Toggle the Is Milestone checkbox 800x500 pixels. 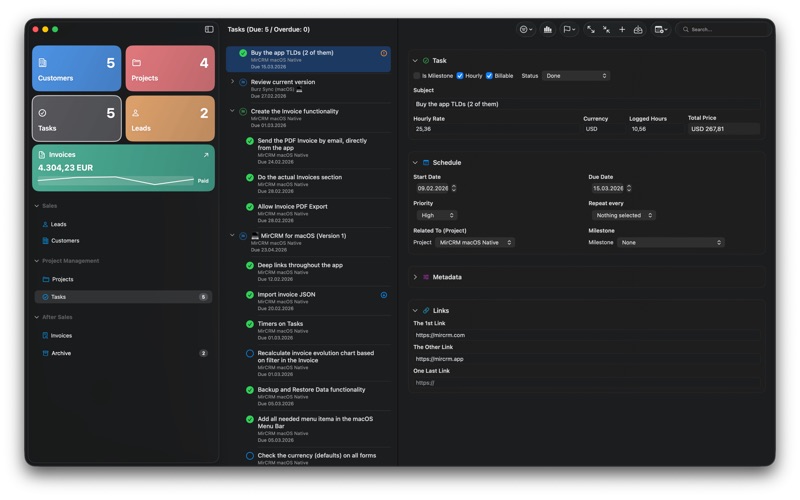[417, 76]
